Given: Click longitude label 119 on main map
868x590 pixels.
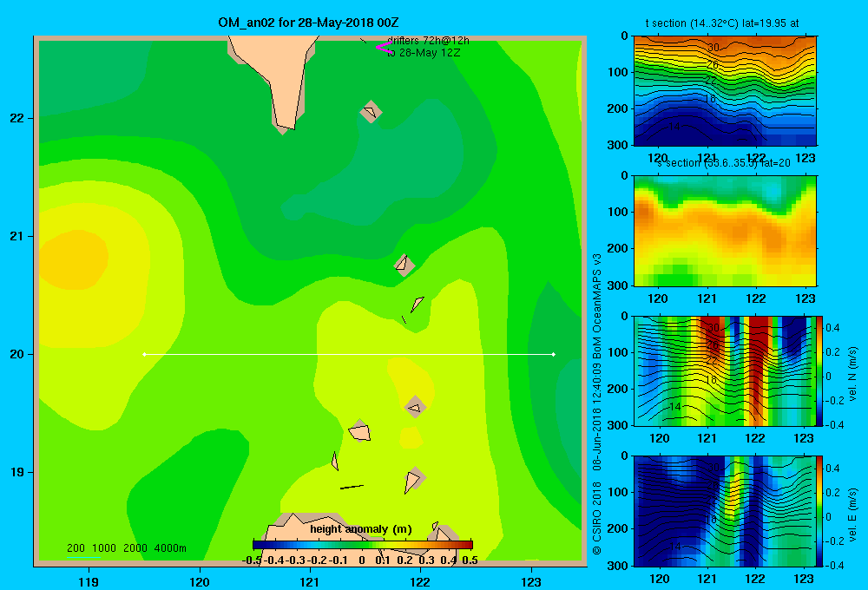Looking at the screenshot, I should tap(89, 581).
